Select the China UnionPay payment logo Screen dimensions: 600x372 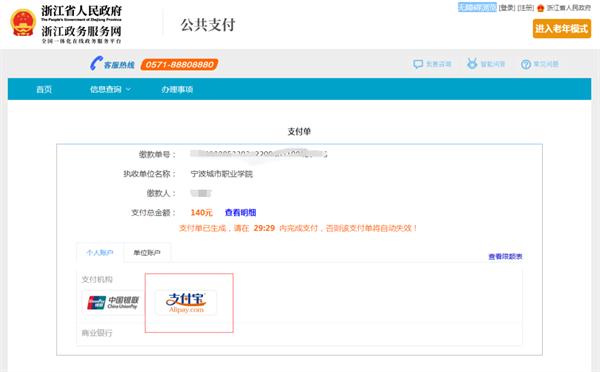[x=113, y=302]
